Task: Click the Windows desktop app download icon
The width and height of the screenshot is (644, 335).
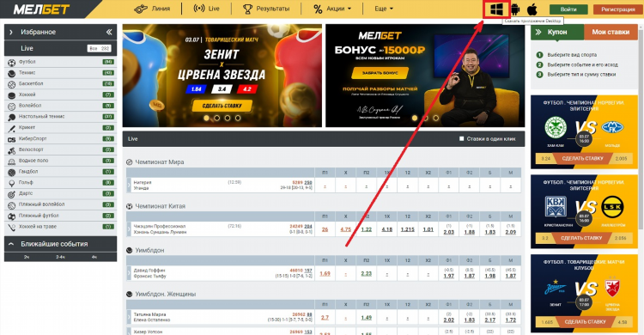Action: (x=496, y=9)
